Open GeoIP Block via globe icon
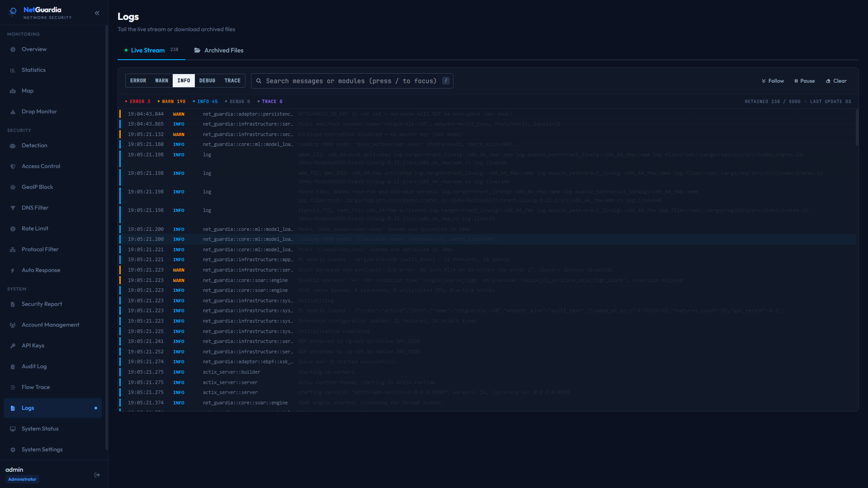The image size is (868, 488). [13, 187]
